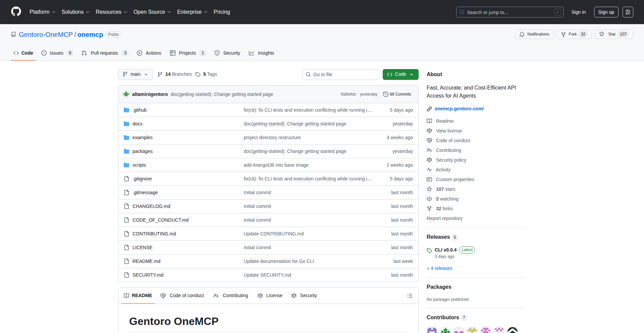The image size is (644, 333).
Task: Open the Enterprise dropdown
Action: point(192,12)
